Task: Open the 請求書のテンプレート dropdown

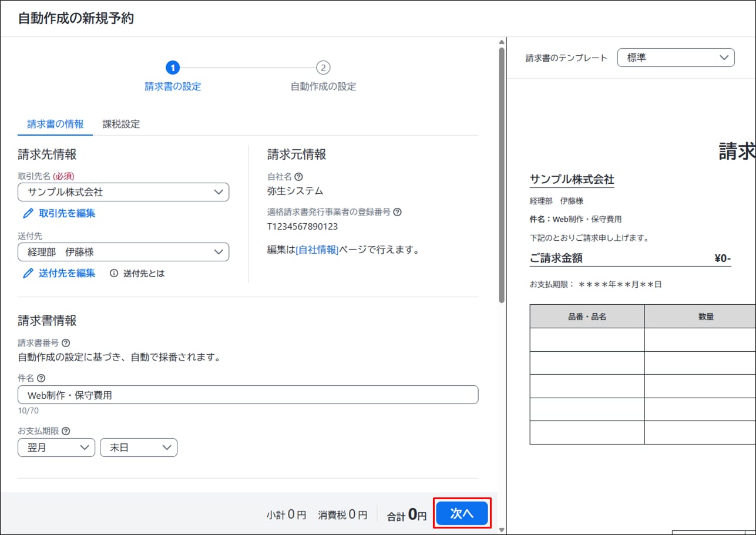Action: click(x=676, y=58)
